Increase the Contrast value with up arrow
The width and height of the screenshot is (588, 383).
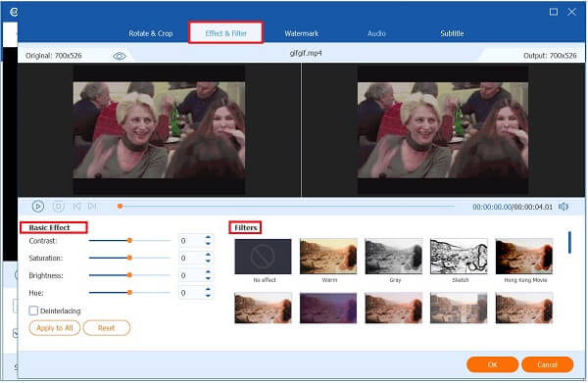[208, 237]
